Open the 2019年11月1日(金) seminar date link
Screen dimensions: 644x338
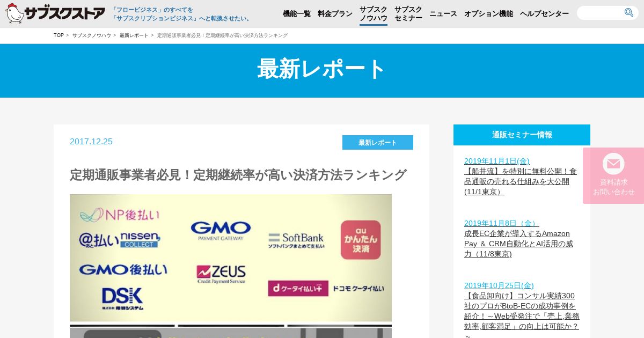[497, 161]
